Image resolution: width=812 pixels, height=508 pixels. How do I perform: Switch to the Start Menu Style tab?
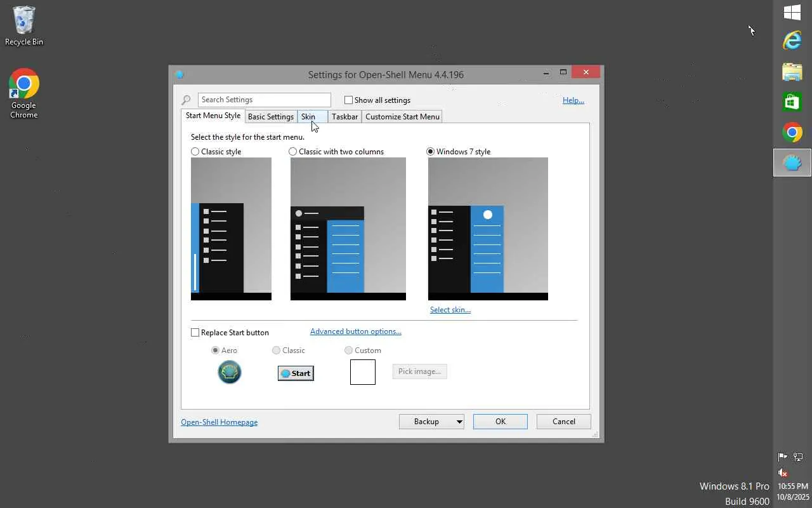click(213, 116)
